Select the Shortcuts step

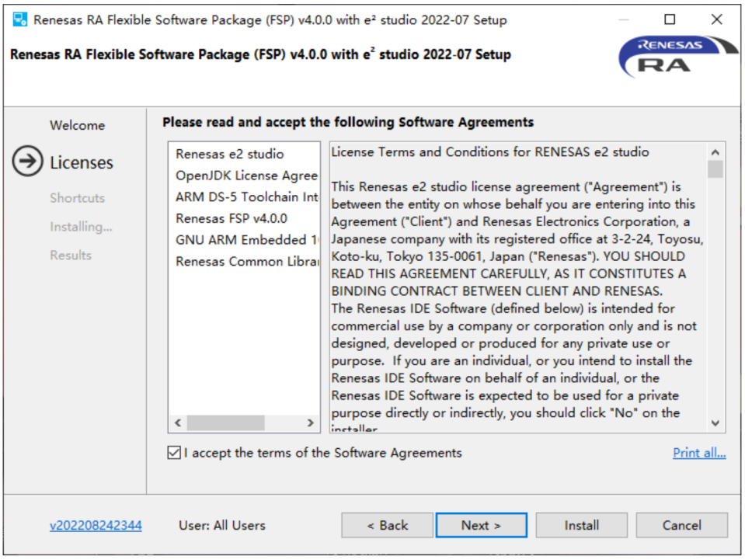77,198
